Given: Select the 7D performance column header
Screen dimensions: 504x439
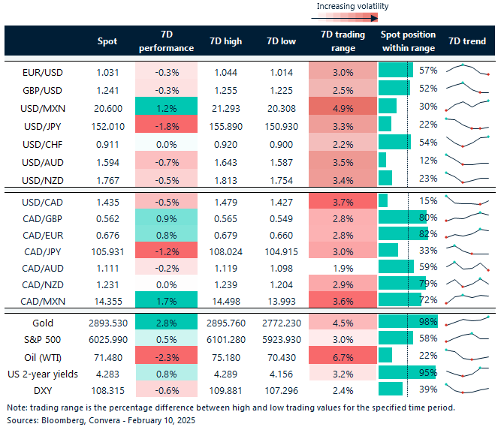Looking at the screenshot, I should click(x=167, y=41).
